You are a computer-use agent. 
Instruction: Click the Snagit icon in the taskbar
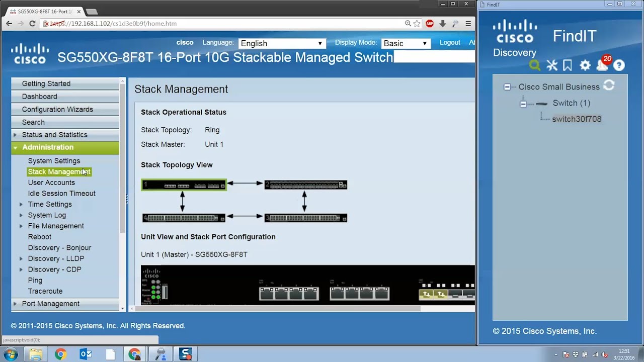186,354
